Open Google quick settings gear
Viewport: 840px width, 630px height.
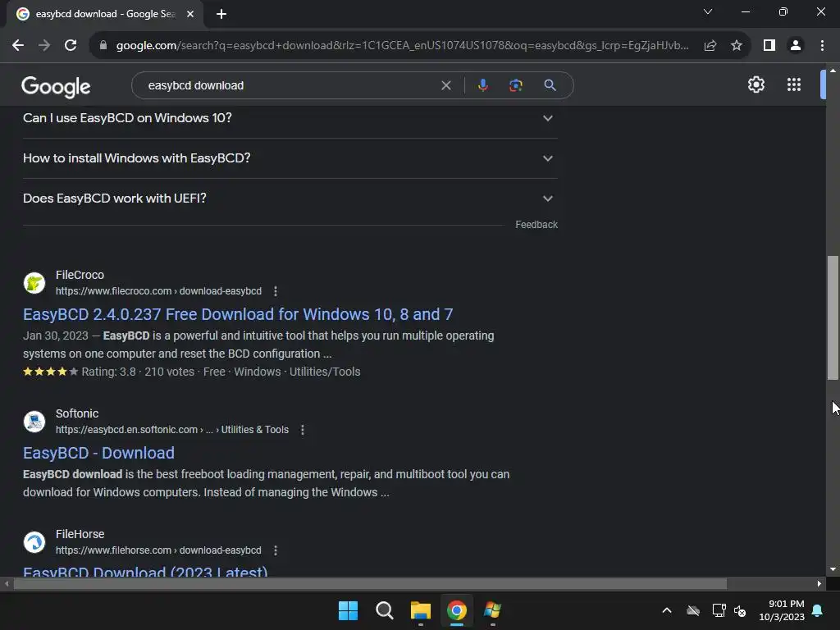pos(756,84)
